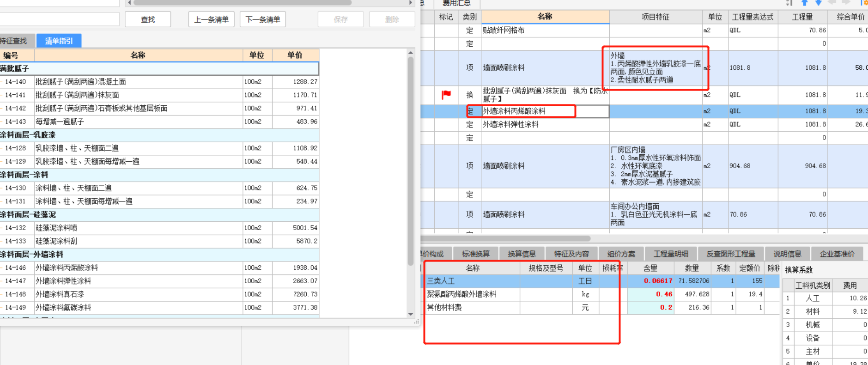This screenshot has height=365, width=868.
Task: Select quota 14-130 涂料墙、柱、天棚面二遍
Action: [159, 188]
